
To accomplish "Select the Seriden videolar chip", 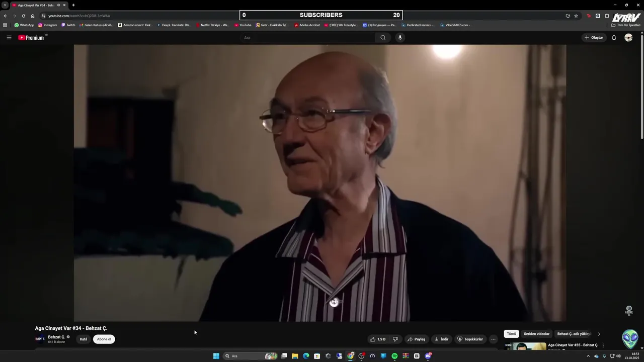I will 536,334.
